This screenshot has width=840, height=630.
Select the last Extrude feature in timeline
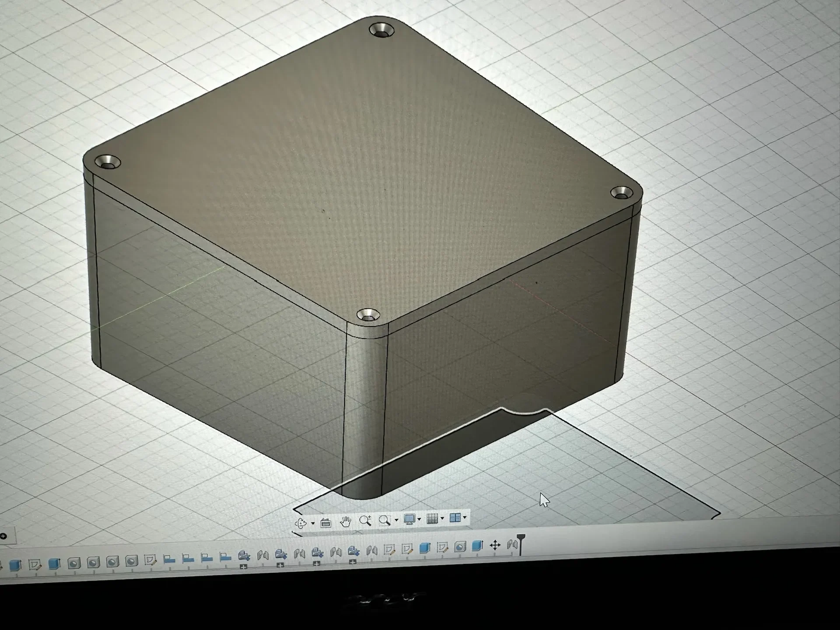pyautogui.click(x=477, y=546)
